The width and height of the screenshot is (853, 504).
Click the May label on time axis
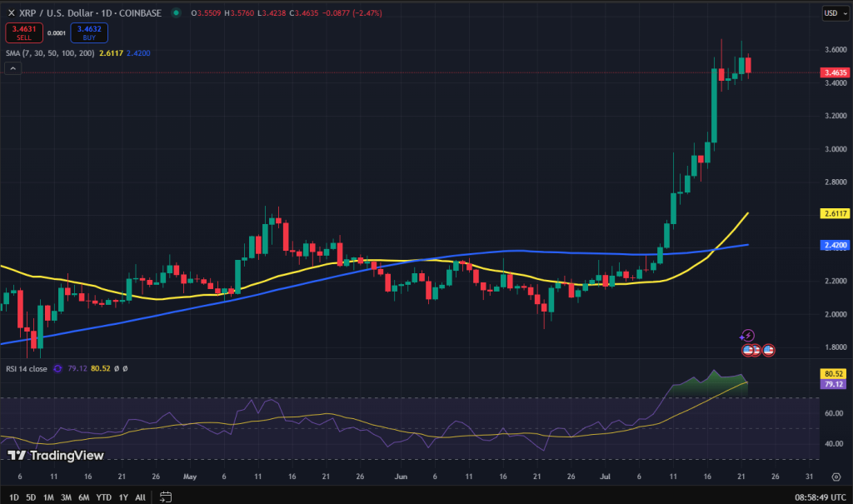click(190, 477)
